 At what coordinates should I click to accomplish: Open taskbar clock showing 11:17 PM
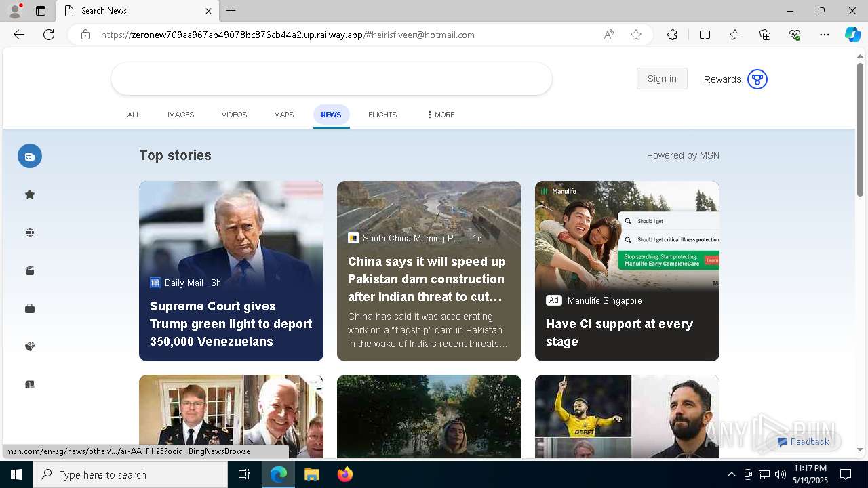point(810,474)
